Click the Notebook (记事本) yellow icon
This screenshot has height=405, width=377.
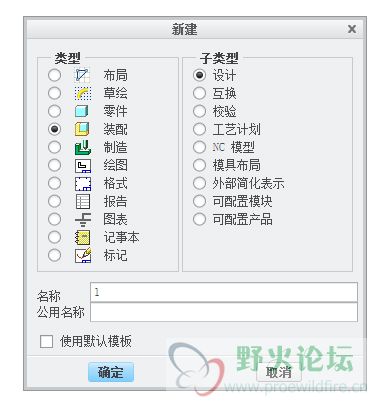pos(82,237)
